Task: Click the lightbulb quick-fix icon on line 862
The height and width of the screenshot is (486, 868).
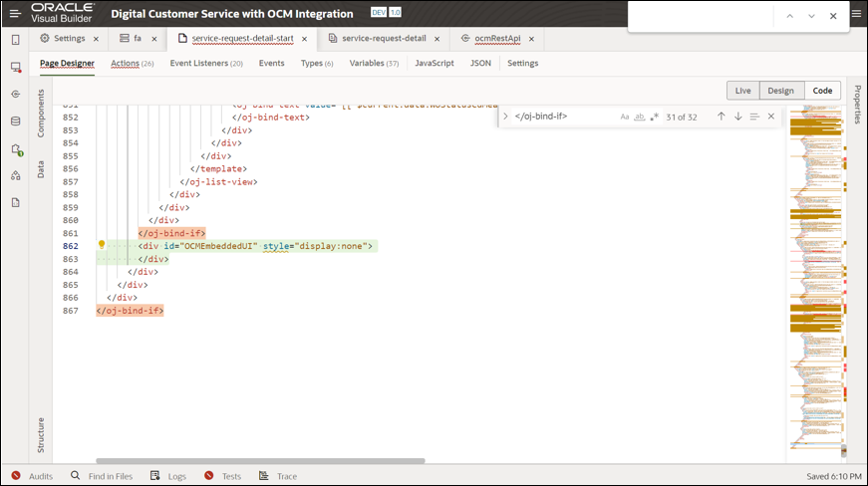Action: (x=102, y=244)
